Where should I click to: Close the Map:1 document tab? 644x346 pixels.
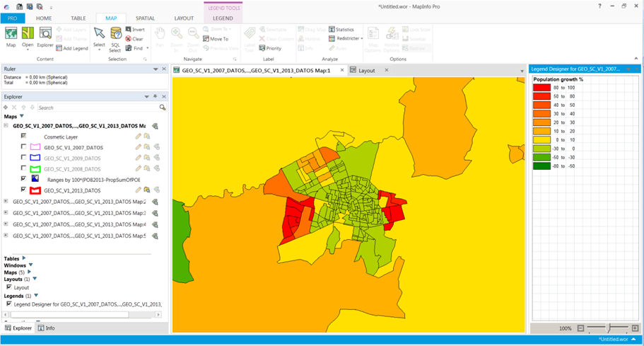coord(342,70)
